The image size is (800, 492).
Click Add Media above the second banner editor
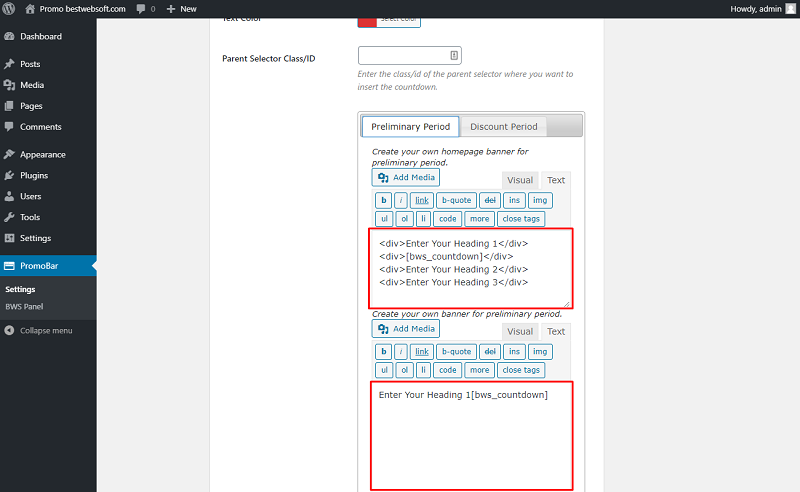pyautogui.click(x=406, y=329)
